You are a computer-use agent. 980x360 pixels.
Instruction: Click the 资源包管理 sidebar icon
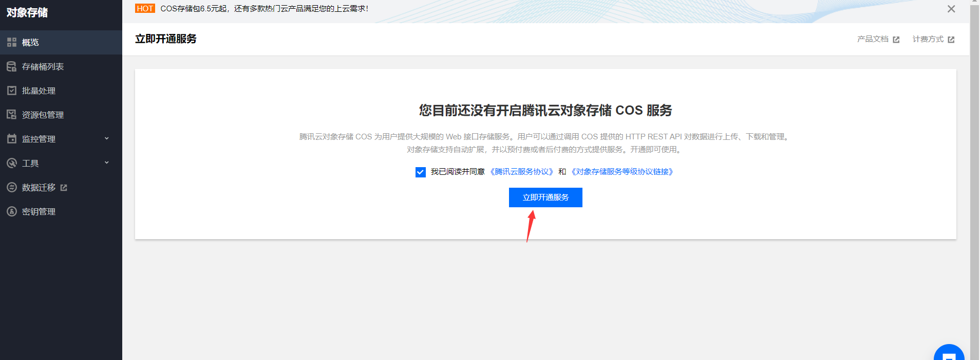pyautogui.click(x=12, y=115)
